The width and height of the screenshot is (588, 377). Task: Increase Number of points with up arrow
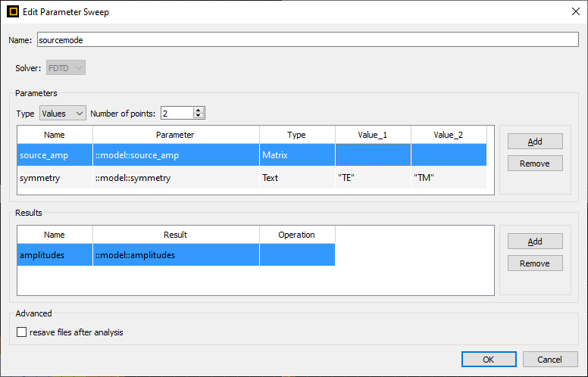click(199, 111)
